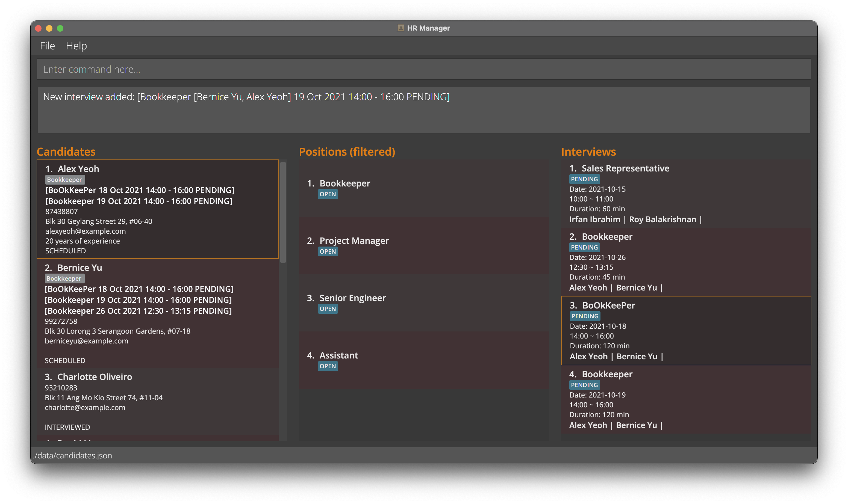Viewport: 848px width, 504px height.
Task: Select the Bookkeeper interview dated 2021-10-26
Action: [x=686, y=262]
